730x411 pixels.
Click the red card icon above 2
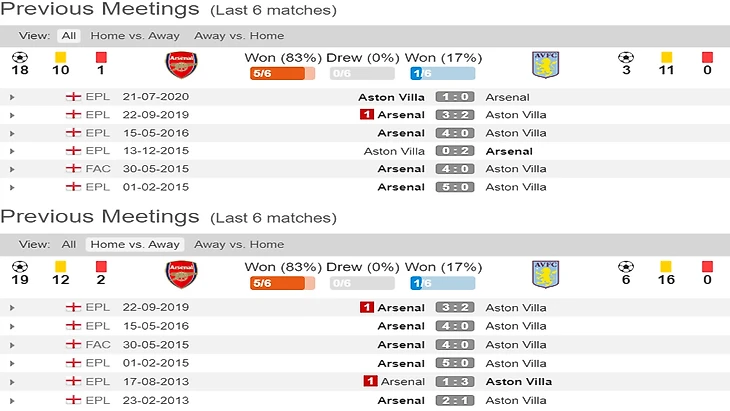point(101,266)
